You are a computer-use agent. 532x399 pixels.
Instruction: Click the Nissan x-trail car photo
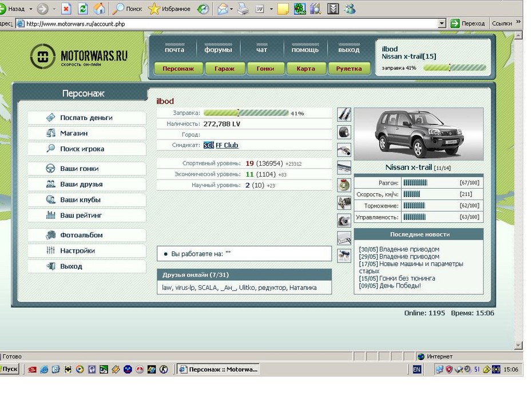[x=419, y=134]
